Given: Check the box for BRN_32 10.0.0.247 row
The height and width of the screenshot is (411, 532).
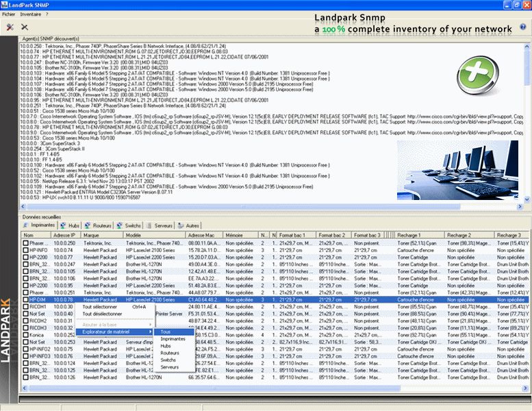Looking at the screenshot, I should 25,264.
